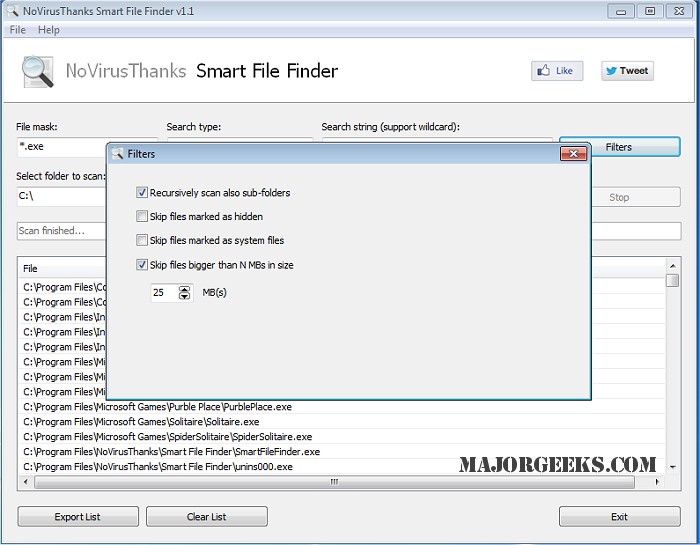This screenshot has height=545, width=700.
Task: Enable Skip files marked as system files
Action: click(142, 240)
